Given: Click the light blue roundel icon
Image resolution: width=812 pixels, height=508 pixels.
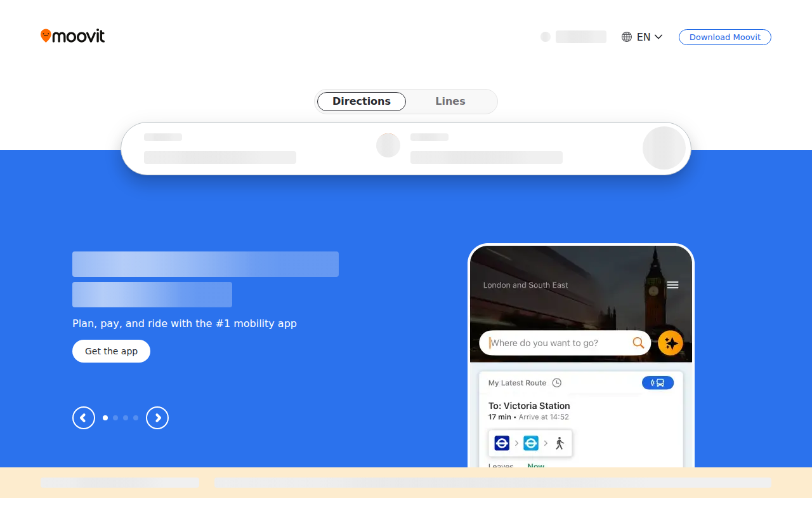Looking at the screenshot, I should [531, 443].
